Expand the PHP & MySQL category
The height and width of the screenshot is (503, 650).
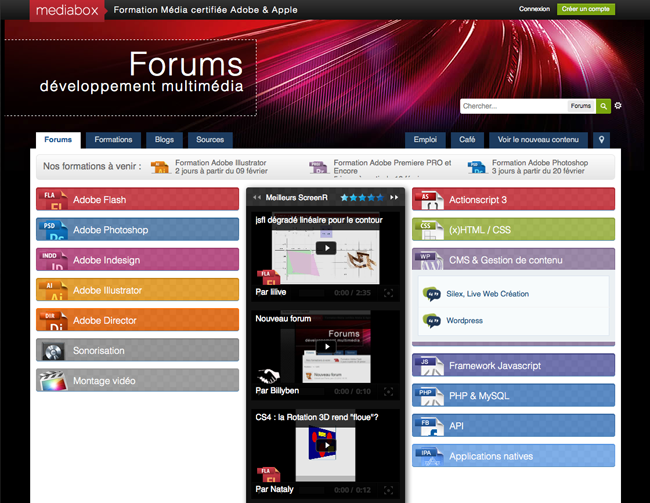tap(513, 396)
